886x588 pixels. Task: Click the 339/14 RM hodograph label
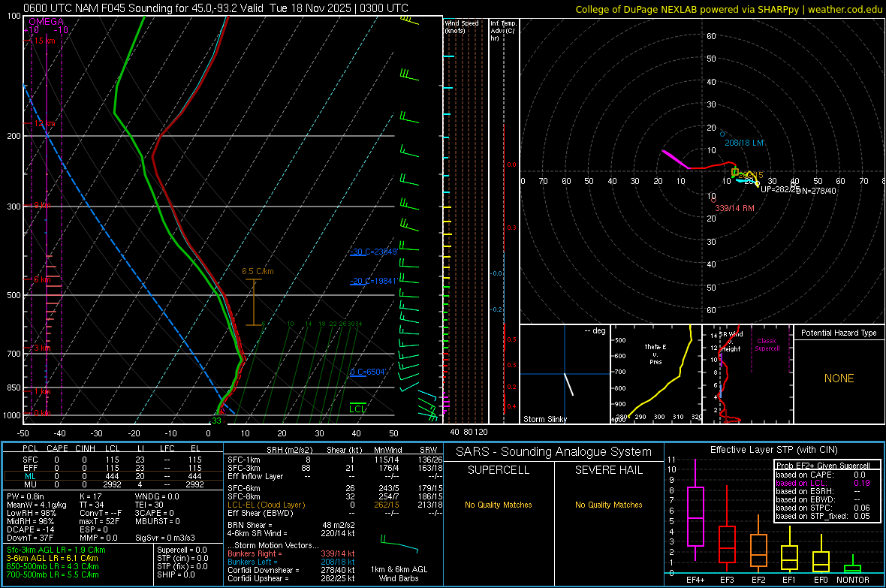coord(734,208)
